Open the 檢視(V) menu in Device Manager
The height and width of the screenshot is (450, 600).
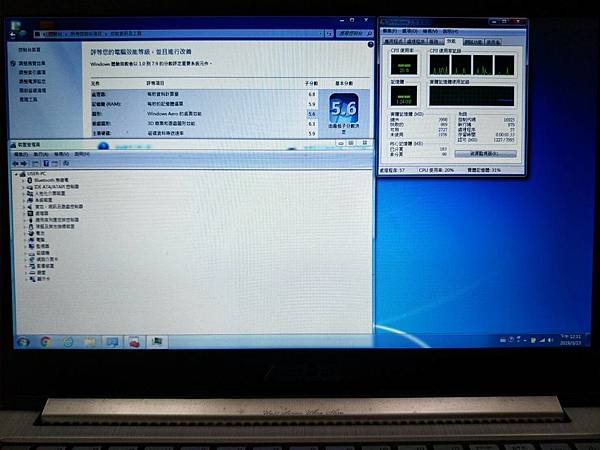(61, 154)
